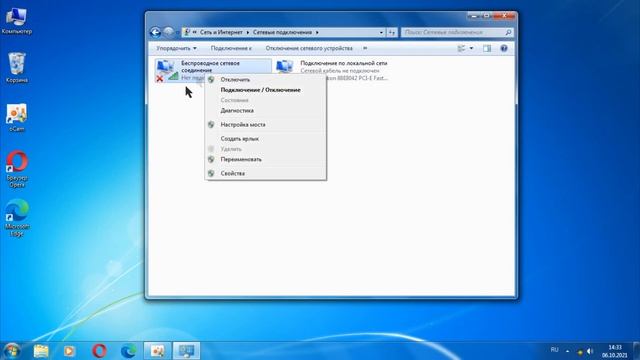Switch to oCam taskbar button
Image resolution: width=640 pixels, height=360 pixels.
click(x=158, y=351)
